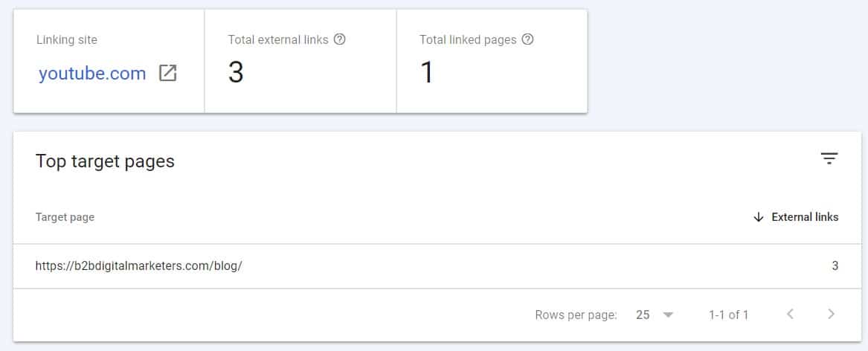Show help for Total linked pages
Image resolution: width=868 pixels, height=351 pixels.
[528, 39]
